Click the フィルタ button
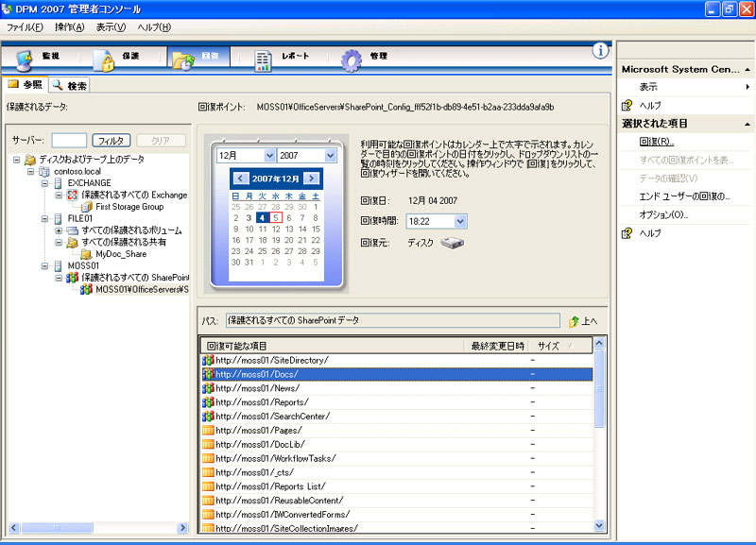 tap(111, 141)
